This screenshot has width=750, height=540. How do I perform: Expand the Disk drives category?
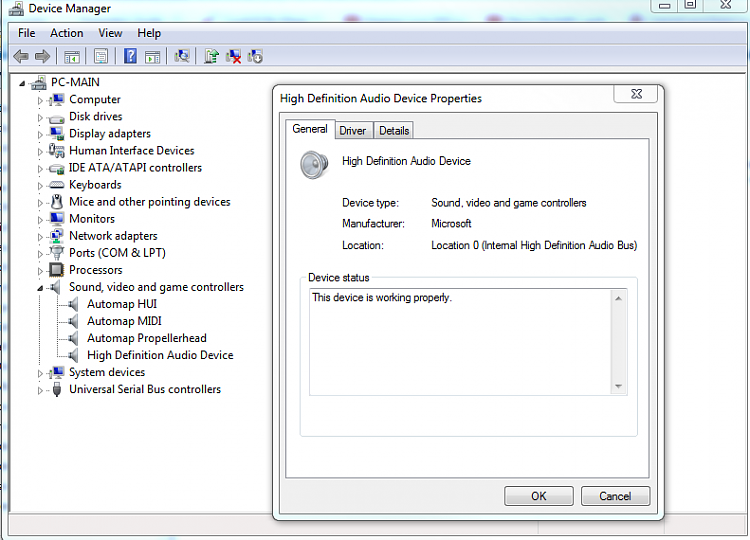(40, 118)
